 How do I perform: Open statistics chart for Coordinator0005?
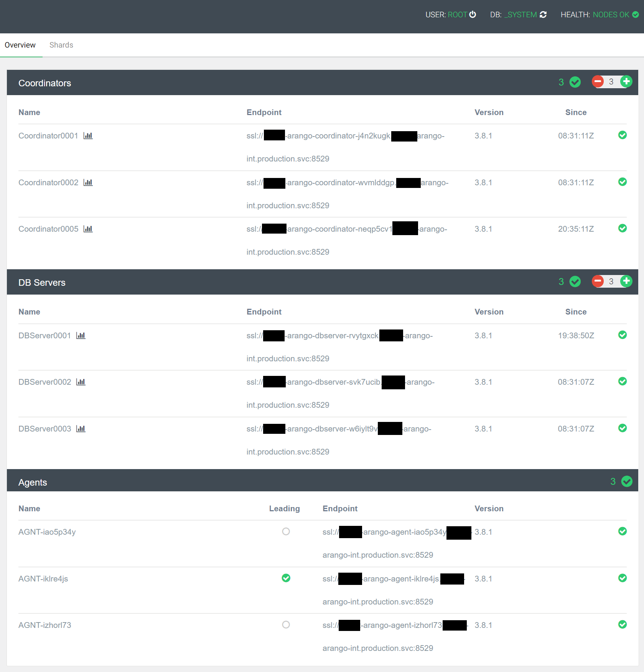tap(88, 229)
